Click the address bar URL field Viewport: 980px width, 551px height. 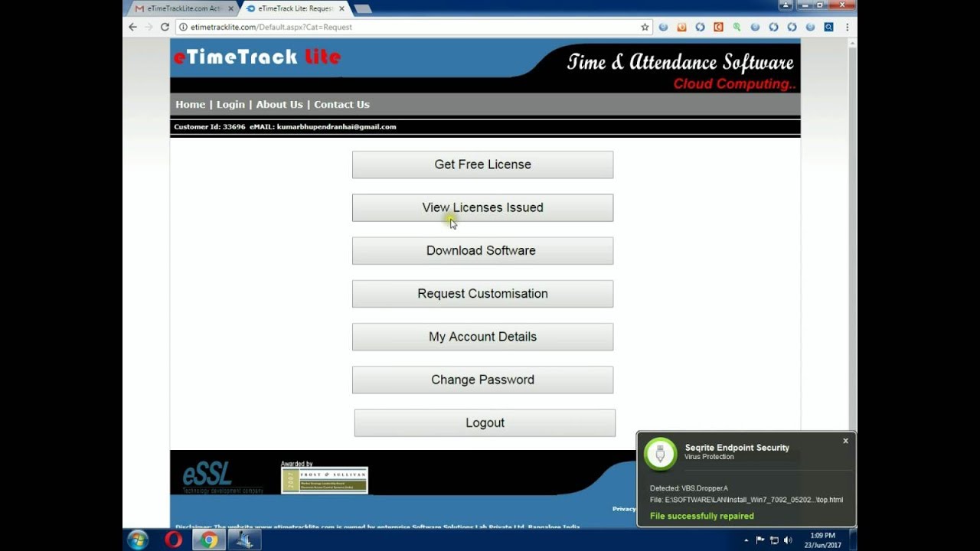(413, 27)
